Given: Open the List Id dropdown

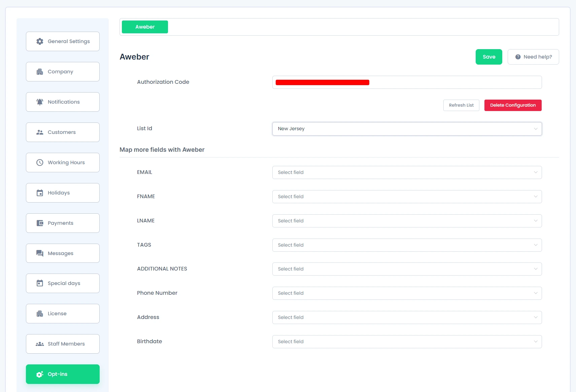Looking at the screenshot, I should click(407, 129).
